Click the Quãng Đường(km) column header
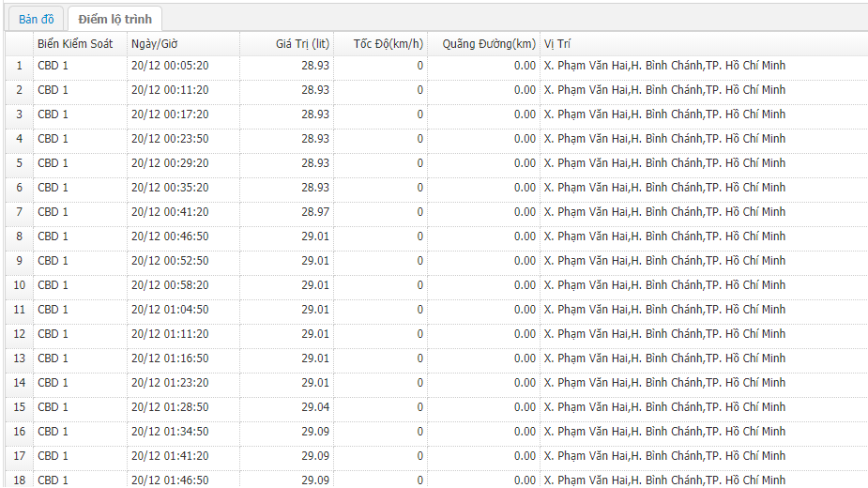The image size is (868, 488). 489,44
